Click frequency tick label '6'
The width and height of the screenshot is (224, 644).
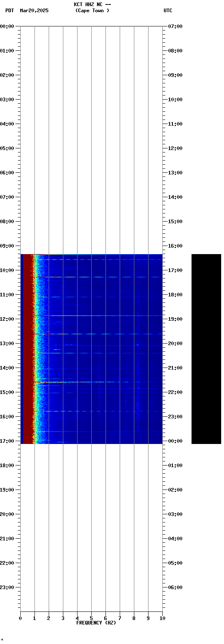[x=106, y=618]
